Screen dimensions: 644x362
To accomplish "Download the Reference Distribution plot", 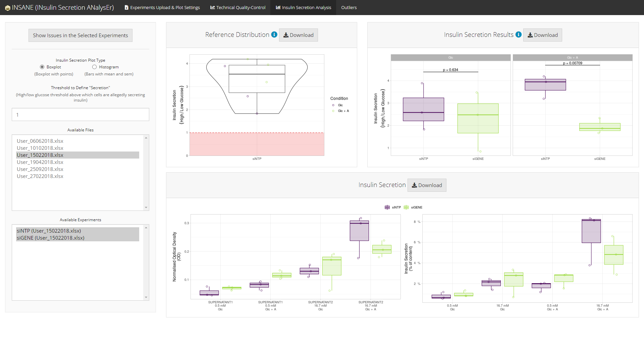I will coord(298,35).
